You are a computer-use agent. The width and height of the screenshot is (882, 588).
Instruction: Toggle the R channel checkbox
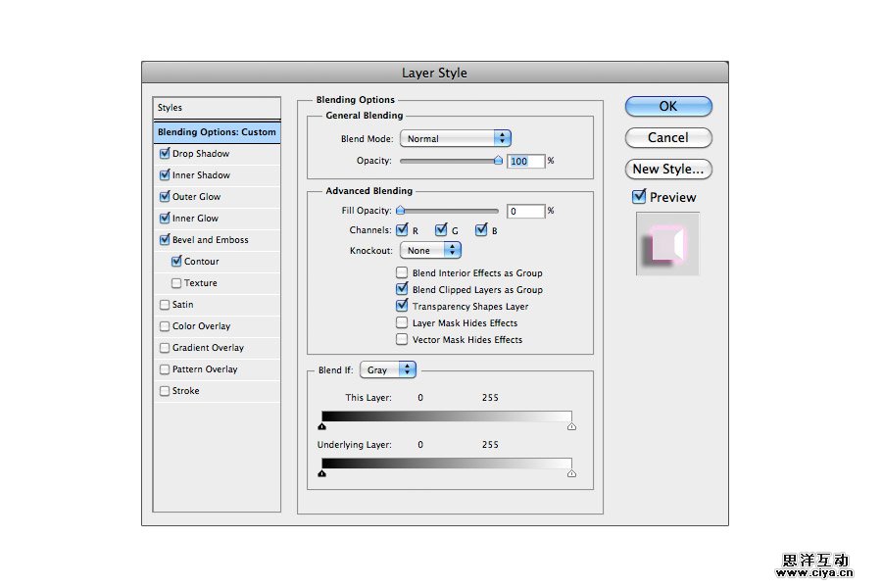coord(402,229)
